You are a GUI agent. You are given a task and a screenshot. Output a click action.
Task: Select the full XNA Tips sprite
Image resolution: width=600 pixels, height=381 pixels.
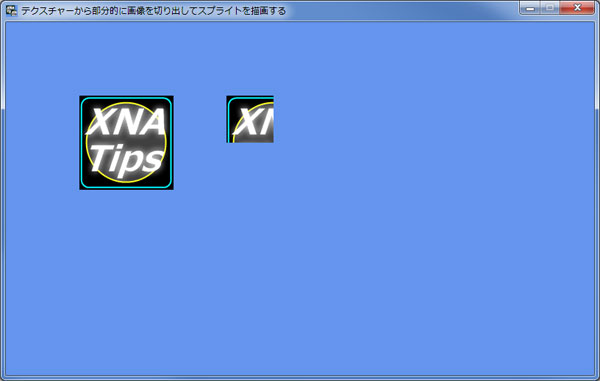126,143
